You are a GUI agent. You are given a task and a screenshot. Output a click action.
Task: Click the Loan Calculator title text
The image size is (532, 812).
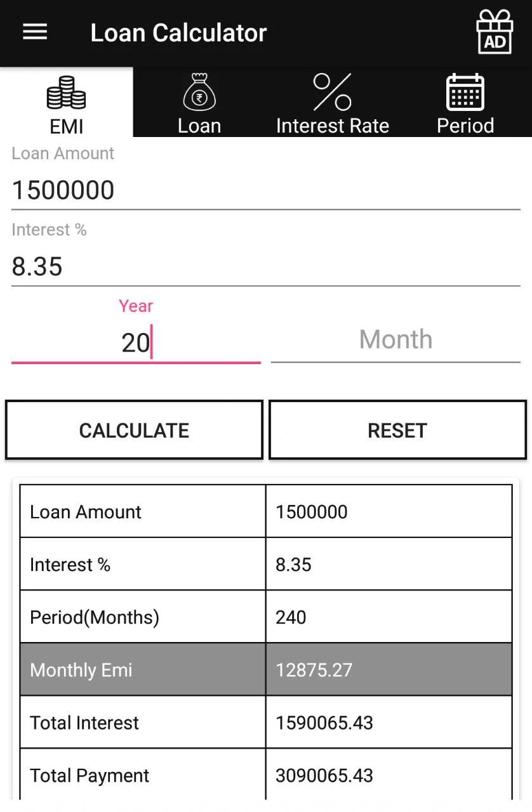(178, 33)
